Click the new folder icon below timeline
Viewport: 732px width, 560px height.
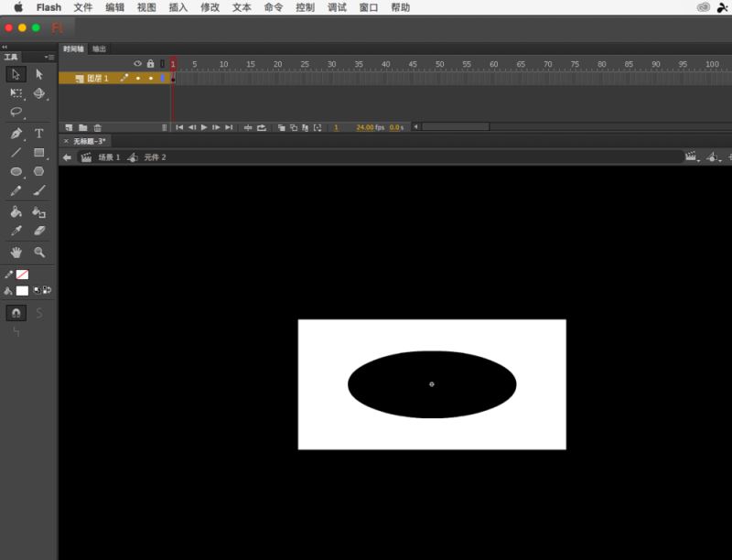tap(83, 127)
